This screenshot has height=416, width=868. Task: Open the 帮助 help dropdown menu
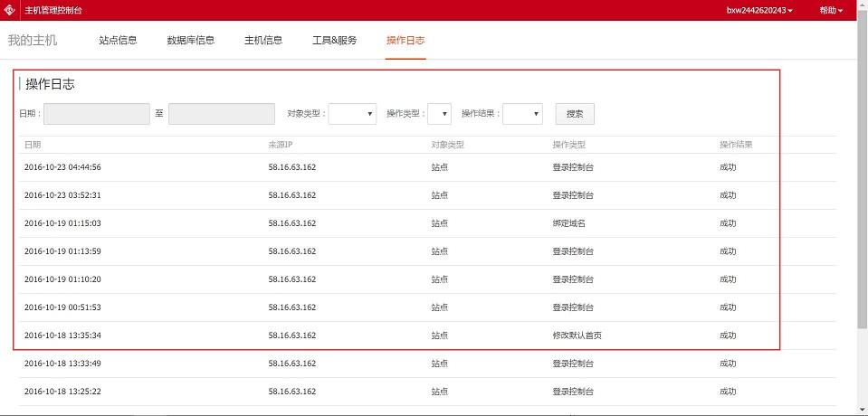(x=831, y=11)
